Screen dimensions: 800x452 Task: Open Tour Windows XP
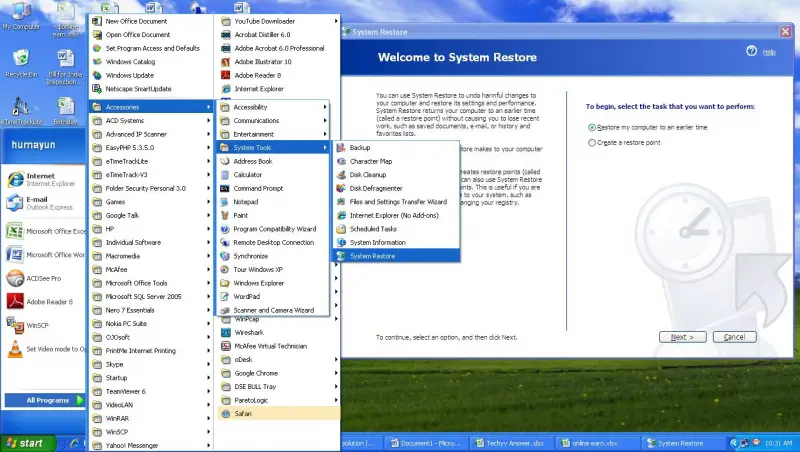[273, 269]
